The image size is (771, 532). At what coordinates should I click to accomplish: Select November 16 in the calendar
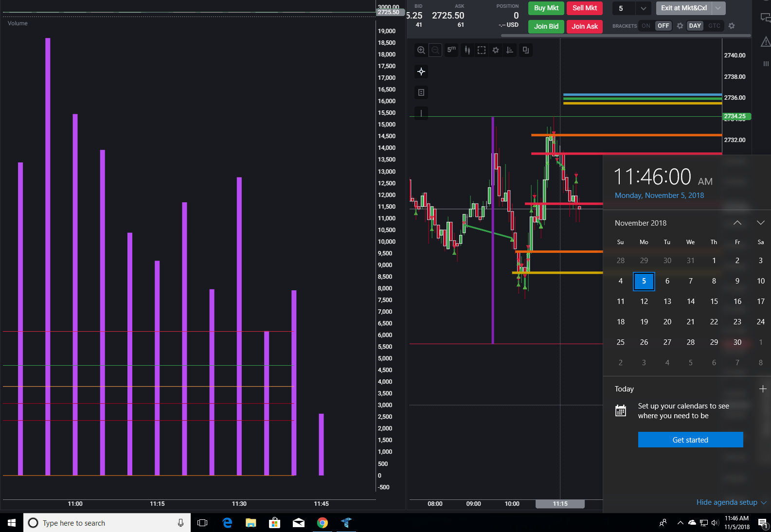(x=737, y=301)
